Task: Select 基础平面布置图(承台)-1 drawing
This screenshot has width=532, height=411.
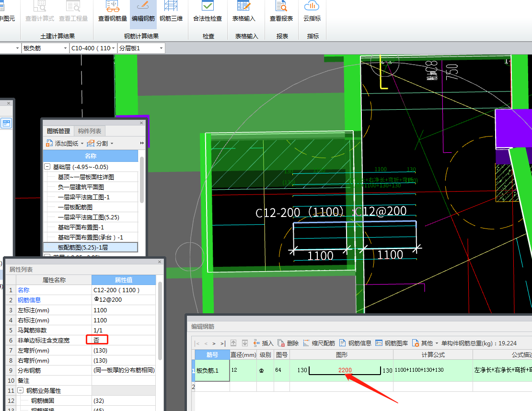Action: [90, 238]
